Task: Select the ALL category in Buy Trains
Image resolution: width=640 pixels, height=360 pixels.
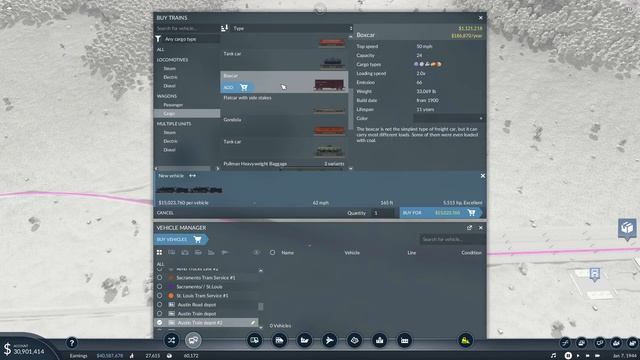Action: [x=160, y=49]
